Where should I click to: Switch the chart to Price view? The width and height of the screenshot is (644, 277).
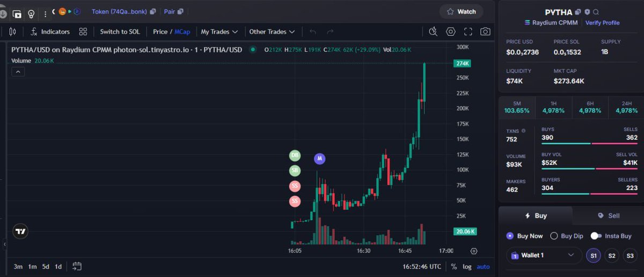(160, 32)
